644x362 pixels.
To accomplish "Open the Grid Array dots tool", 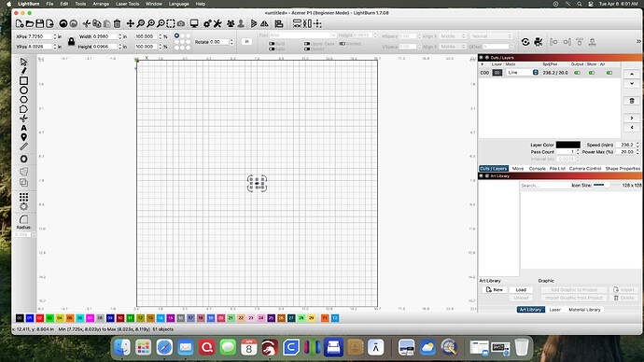I will [x=24, y=197].
